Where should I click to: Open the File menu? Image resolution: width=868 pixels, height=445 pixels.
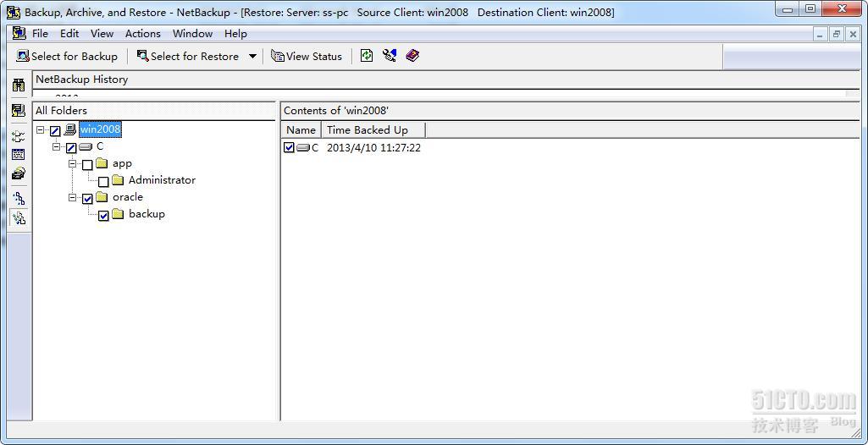[x=40, y=34]
